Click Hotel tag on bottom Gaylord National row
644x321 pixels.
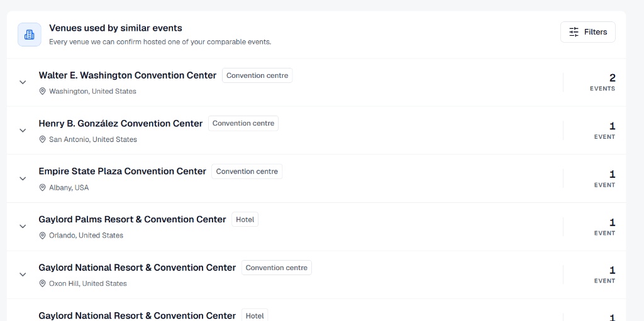255,315
